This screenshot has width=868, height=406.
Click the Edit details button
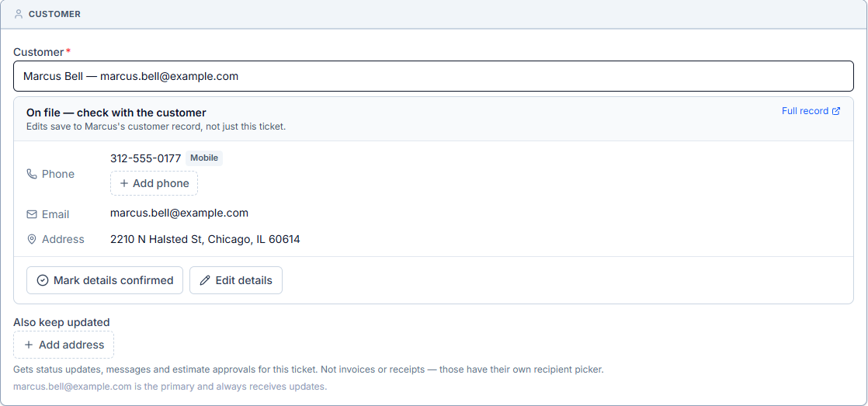[x=236, y=280]
